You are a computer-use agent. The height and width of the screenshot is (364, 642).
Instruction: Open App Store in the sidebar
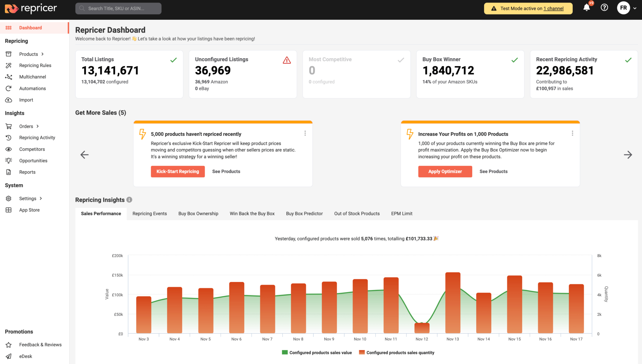29,210
